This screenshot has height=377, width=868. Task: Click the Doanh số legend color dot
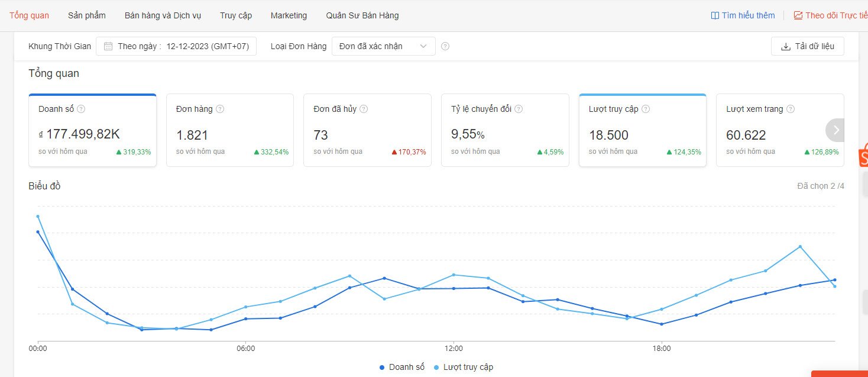click(383, 367)
